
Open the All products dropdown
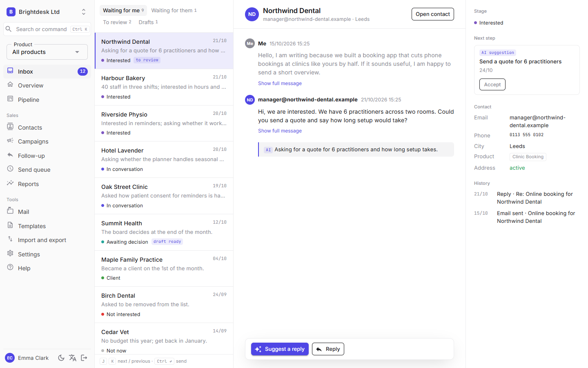(x=47, y=52)
